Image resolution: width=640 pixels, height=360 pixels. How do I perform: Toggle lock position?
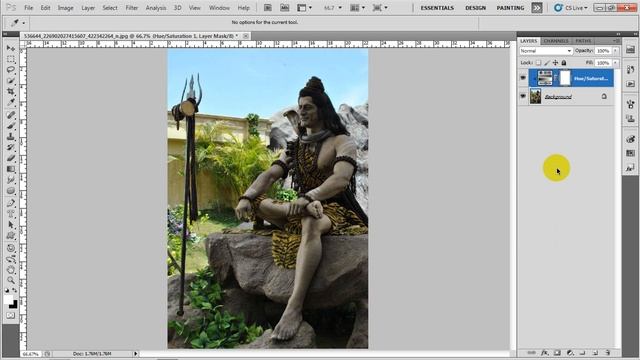555,63
